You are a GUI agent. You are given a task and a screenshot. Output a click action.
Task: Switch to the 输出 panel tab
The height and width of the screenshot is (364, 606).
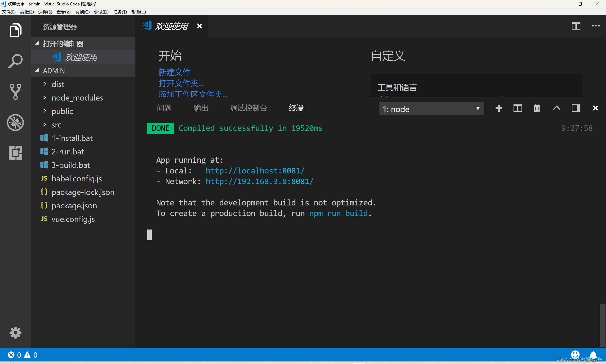tap(201, 108)
